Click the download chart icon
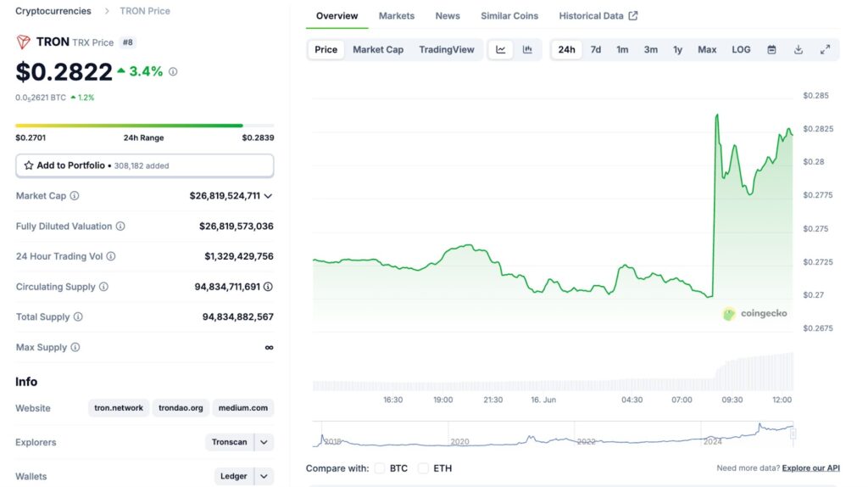This screenshot has height=487, width=868. pos(798,50)
